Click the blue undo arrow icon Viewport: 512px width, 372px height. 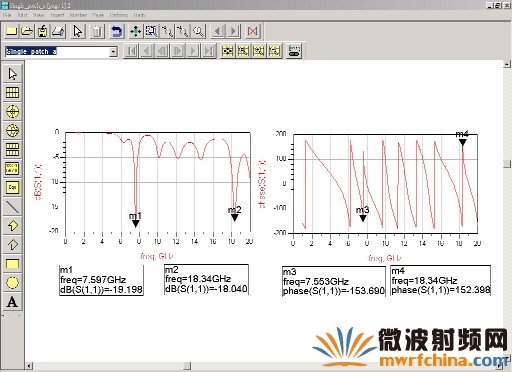pyautogui.click(x=116, y=31)
